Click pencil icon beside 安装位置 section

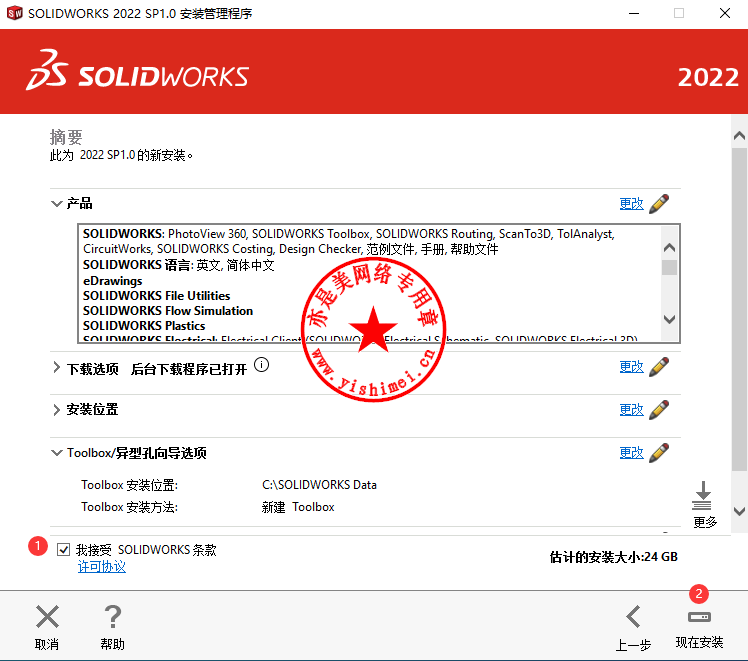click(x=659, y=410)
